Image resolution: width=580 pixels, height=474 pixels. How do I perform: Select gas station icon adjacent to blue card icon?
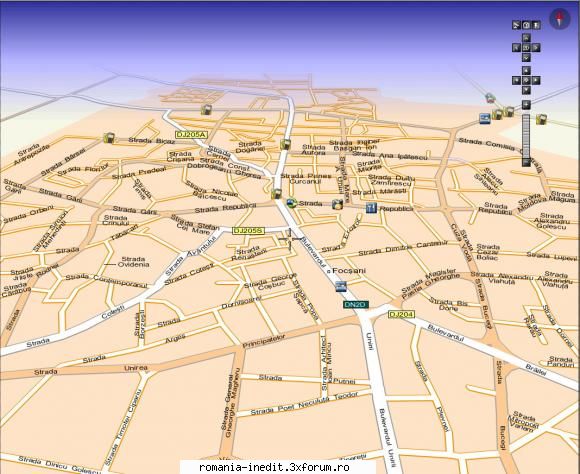point(497,115)
